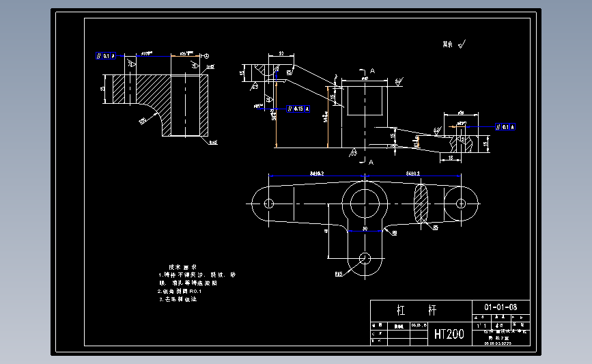The height and width of the screenshot is (364, 592).
Task: Click the part name 杠杆 in title block
Action: click(417, 310)
